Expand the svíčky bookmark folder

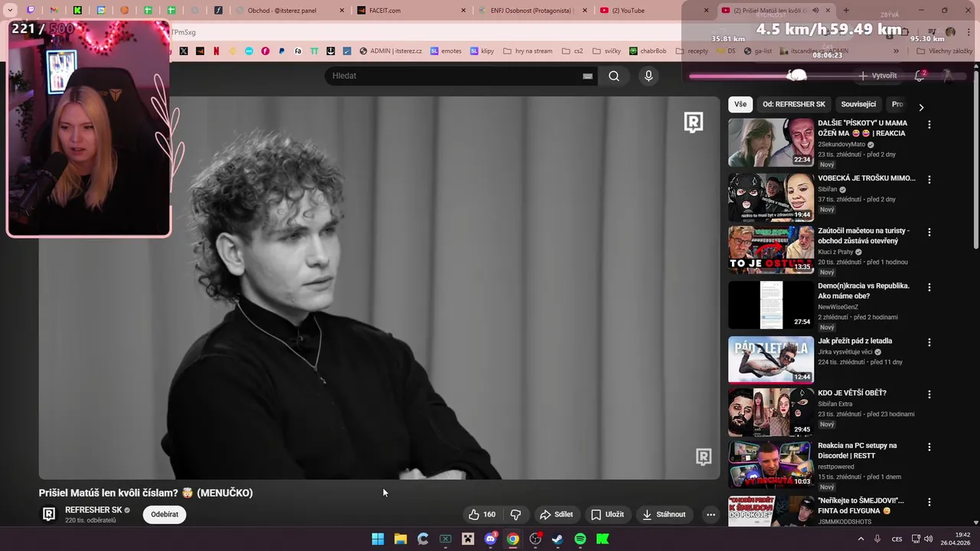[x=606, y=51]
